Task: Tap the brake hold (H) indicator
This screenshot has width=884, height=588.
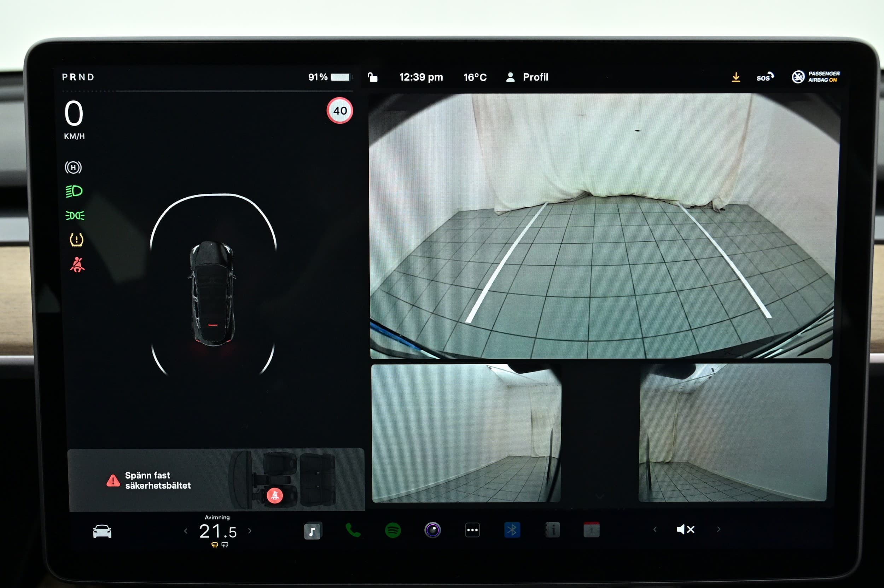Action: [73, 167]
